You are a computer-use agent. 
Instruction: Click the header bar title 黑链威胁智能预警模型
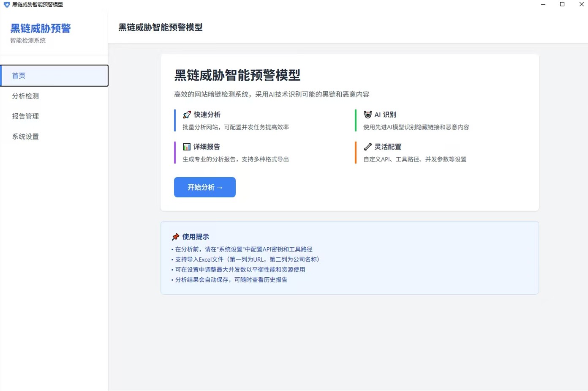click(x=161, y=27)
